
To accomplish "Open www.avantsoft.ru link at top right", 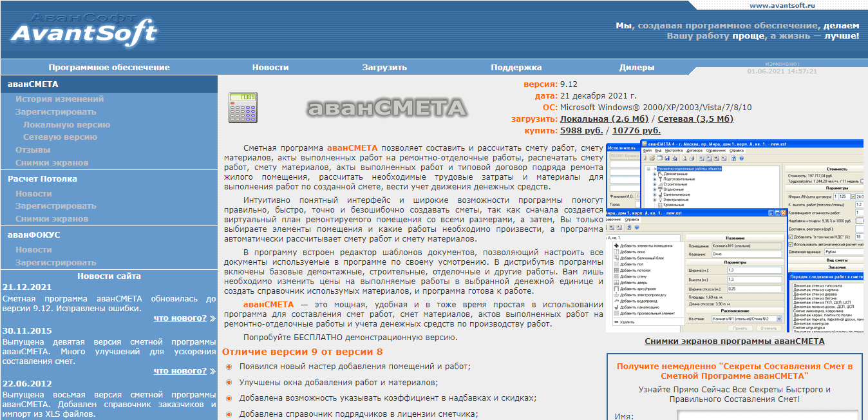I will (x=782, y=5).
